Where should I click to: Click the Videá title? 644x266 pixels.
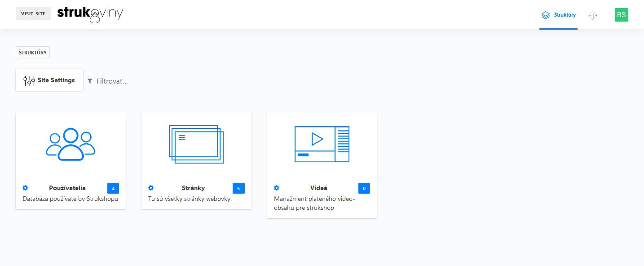319,188
